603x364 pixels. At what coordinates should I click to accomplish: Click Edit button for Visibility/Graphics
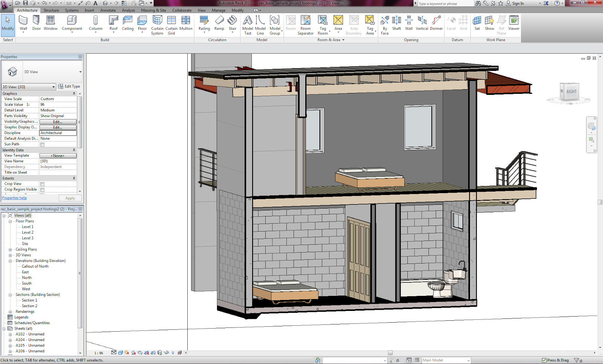58,122
